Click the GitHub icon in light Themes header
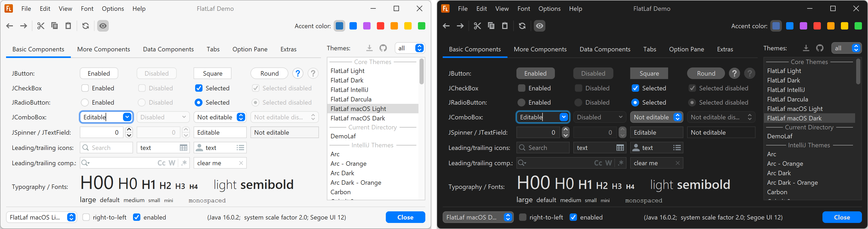Image resolution: width=868 pixels, height=229 pixels. click(383, 48)
